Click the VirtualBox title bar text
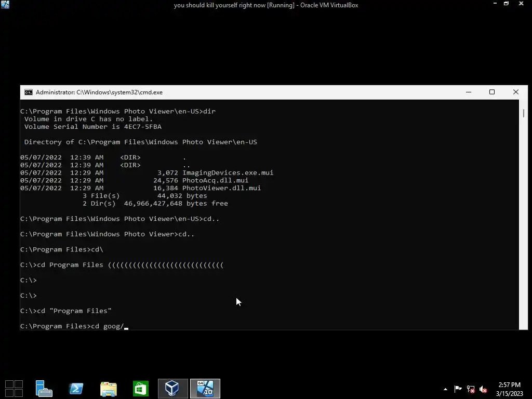Image resolution: width=532 pixels, height=399 pixels. tap(266, 5)
